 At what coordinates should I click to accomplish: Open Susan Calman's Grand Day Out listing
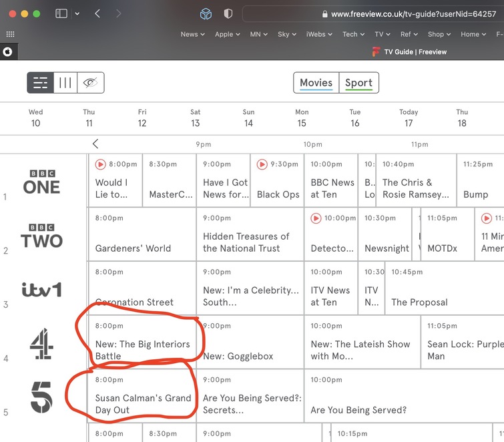tap(142, 396)
